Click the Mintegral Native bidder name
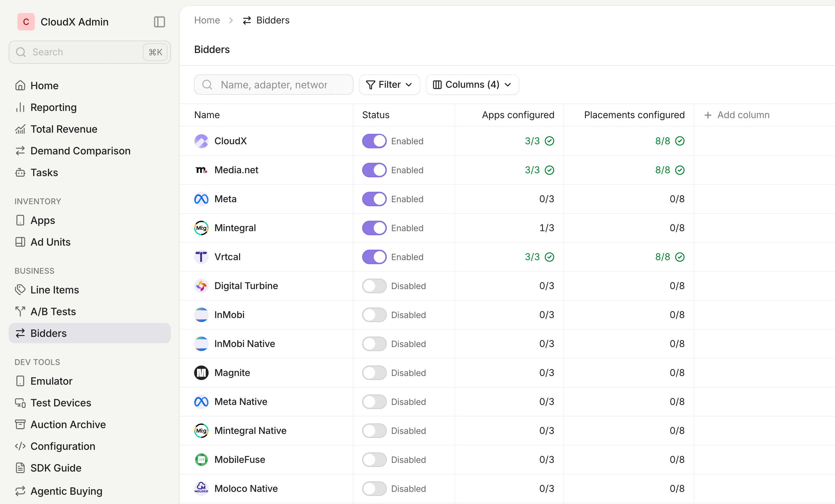This screenshot has height=504, width=835. [x=250, y=430]
